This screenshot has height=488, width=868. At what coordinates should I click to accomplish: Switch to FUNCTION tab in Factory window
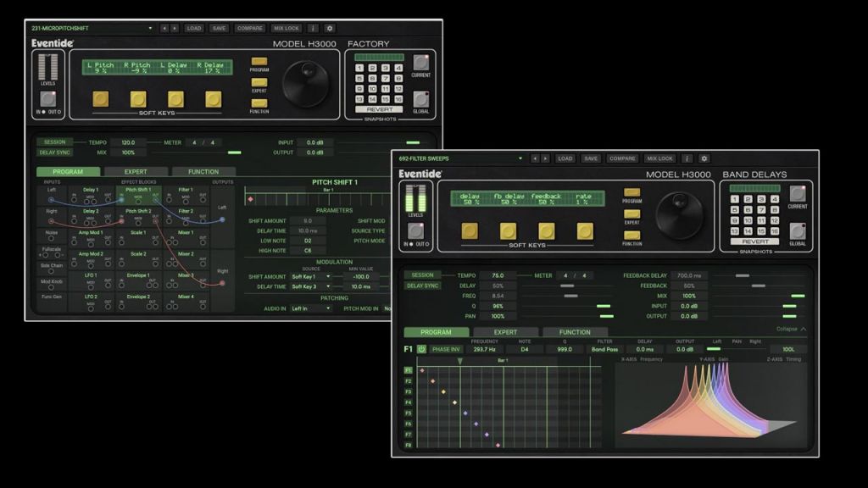[203, 171]
